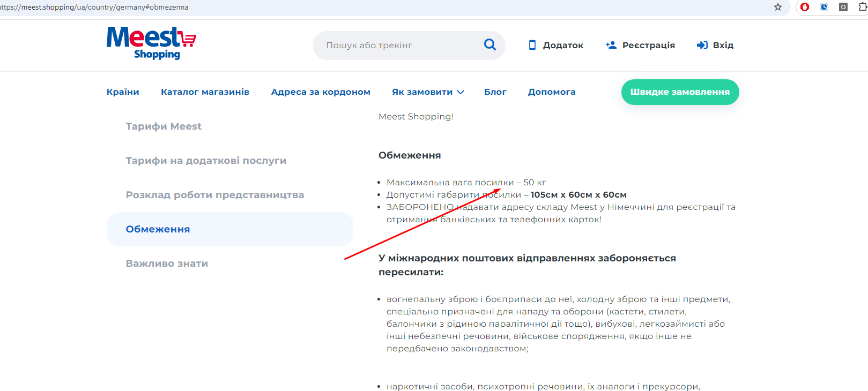Click the grey square extension icon

[843, 7]
